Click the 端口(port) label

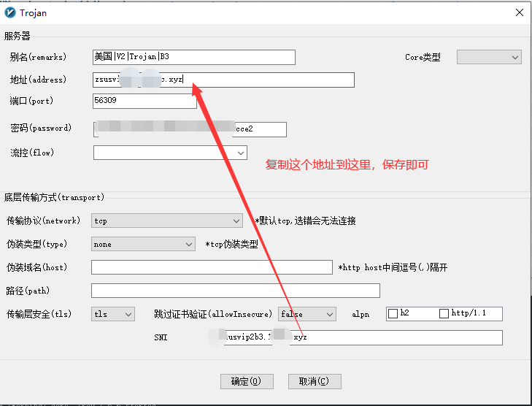[31, 101]
